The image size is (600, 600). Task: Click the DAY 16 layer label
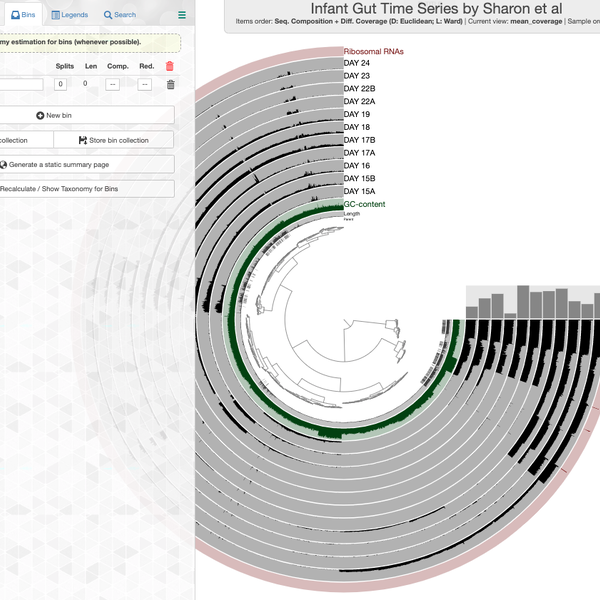[x=357, y=166]
